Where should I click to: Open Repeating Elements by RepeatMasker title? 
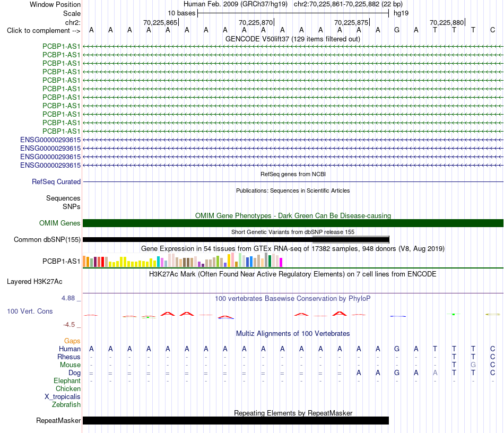(x=293, y=413)
